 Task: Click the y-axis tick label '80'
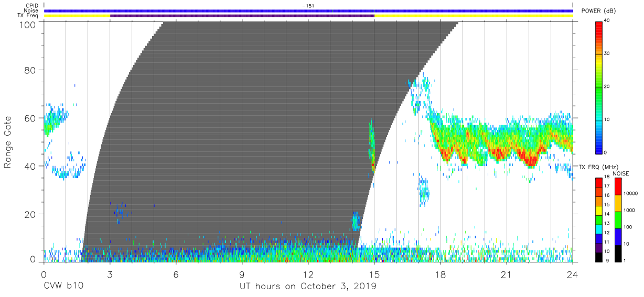(x=30, y=70)
